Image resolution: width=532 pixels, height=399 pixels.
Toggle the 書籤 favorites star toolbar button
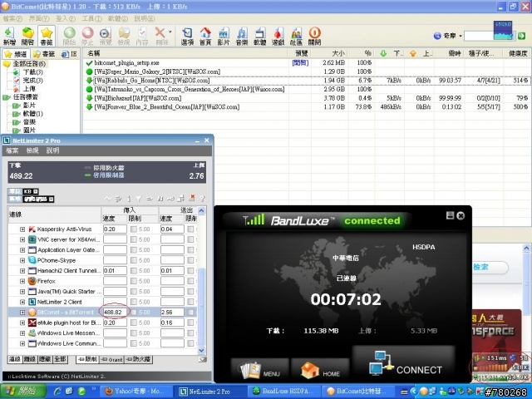47,36
